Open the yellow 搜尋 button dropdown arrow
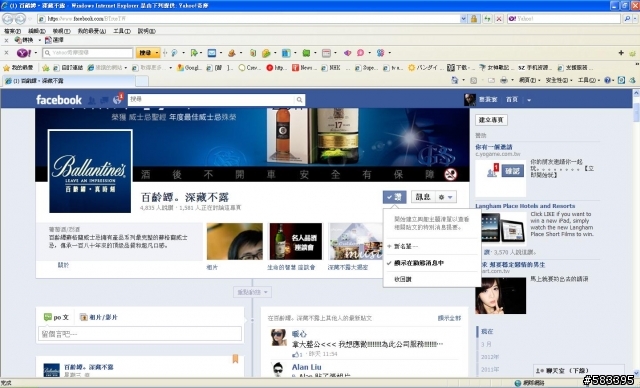Viewport: 640px width, 388px height. (x=156, y=53)
